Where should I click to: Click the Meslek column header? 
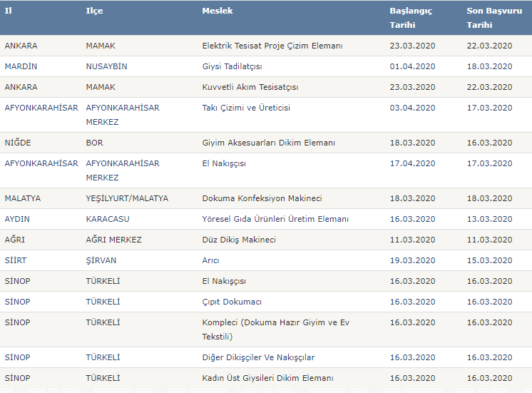(x=218, y=11)
